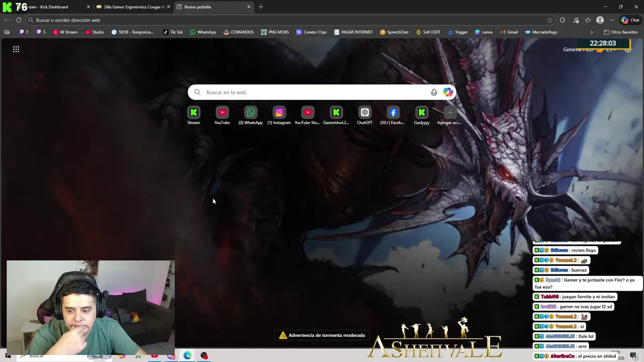Reload the page with refresh button
The image size is (644, 362).
(x=19, y=20)
